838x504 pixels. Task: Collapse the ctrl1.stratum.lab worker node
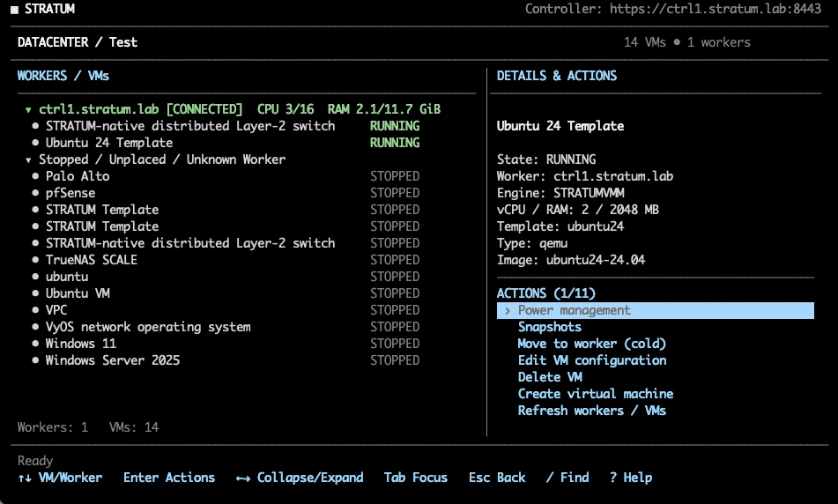coord(28,110)
